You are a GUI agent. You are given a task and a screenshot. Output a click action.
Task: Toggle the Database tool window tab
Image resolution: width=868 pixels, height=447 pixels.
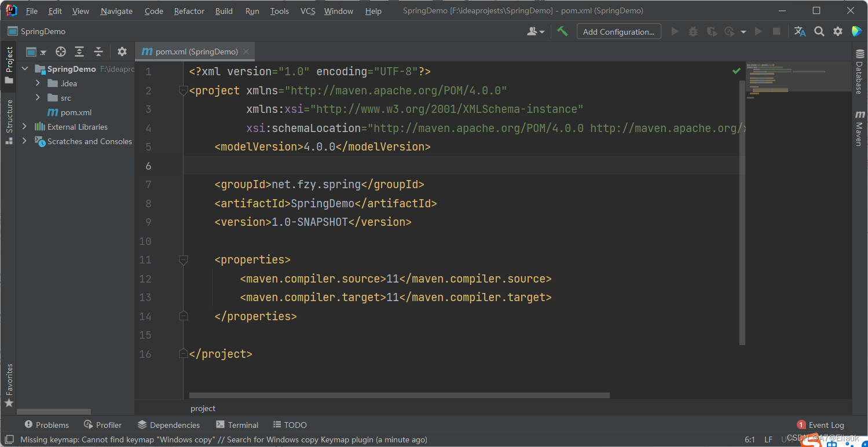[x=859, y=73]
